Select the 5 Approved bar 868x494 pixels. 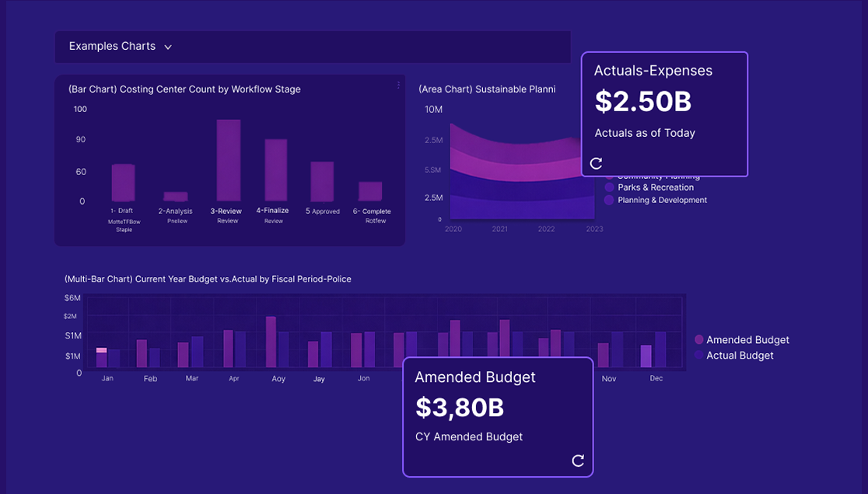click(x=322, y=181)
